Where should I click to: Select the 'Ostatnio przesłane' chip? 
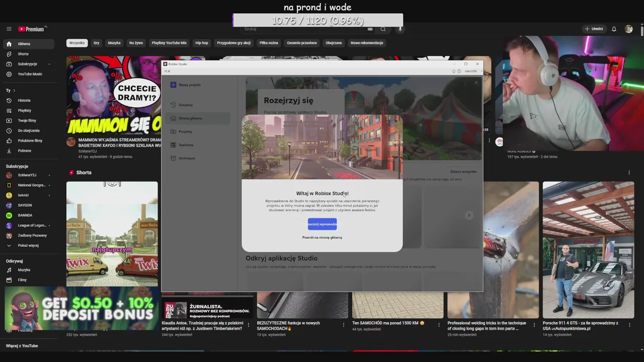302,43
